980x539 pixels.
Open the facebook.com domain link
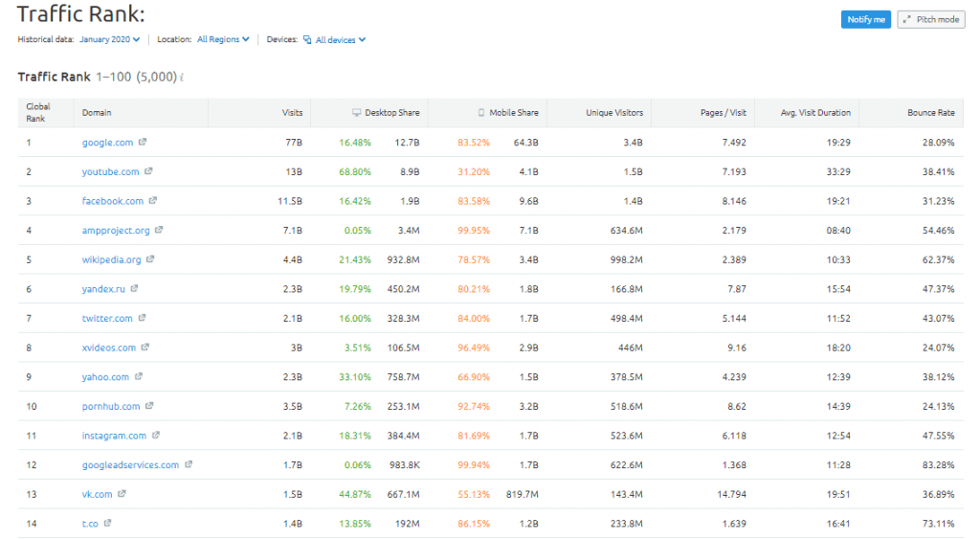tap(113, 201)
